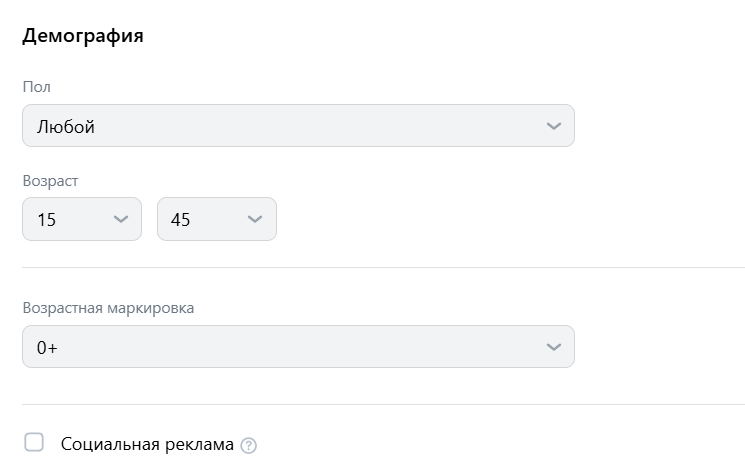Enable the Социальная реклама checkbox
The width and height of the screenshot is (745, 470).
click(x=34, y=442)
